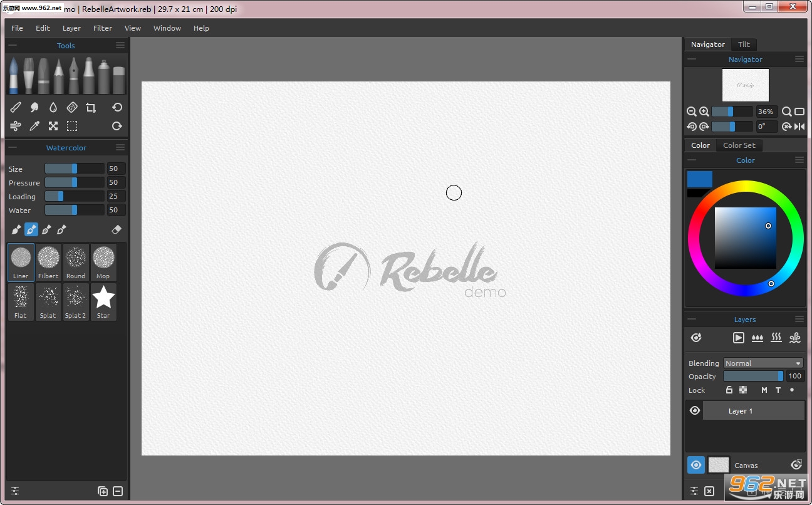Zoom out using Navigator minus magnifier

[692, 112]
